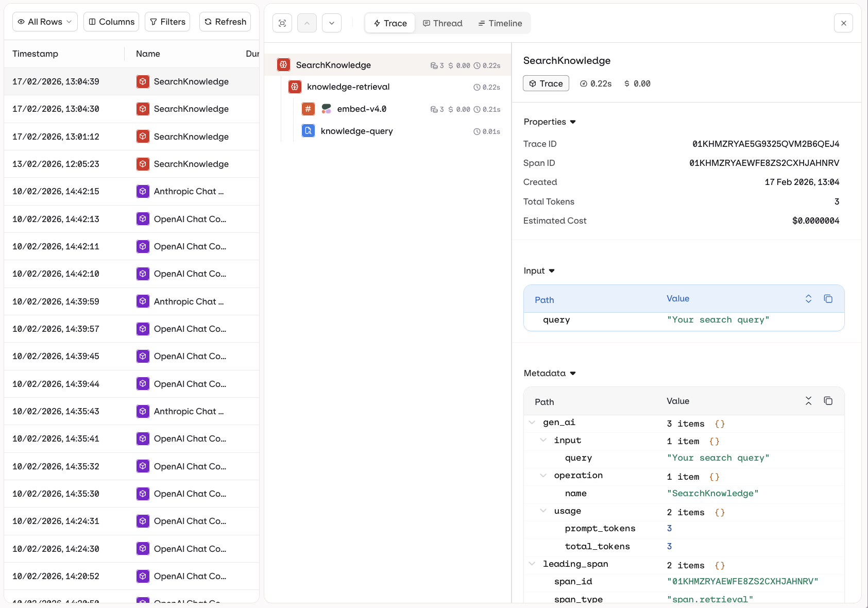Collapse the operation metadata node

543,475
